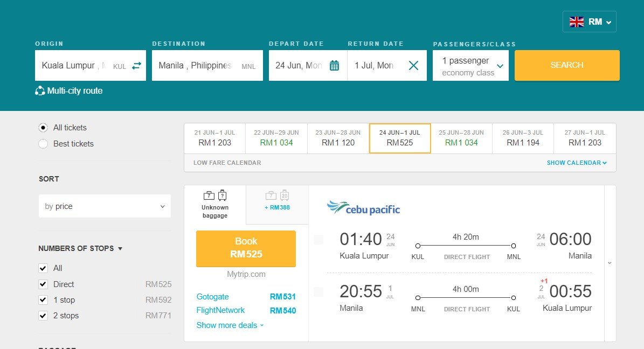Screen dimensions: 644x349
Task: Expand flight details chevron on ticket card
Action: tap(610, 263)
